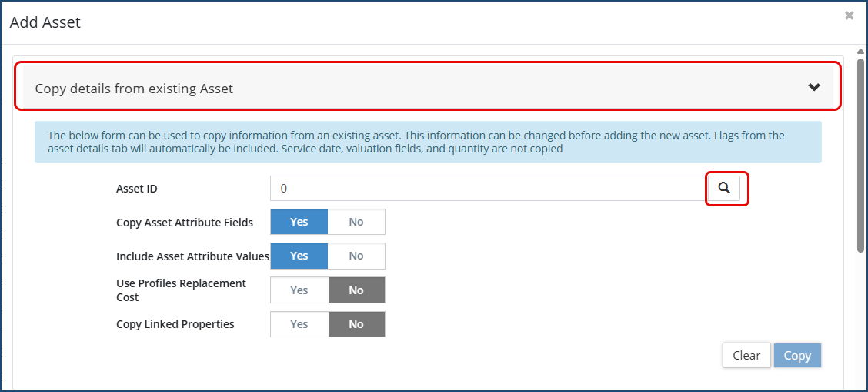Select No for Use Profiles Replacement Cost

(356, 290)
